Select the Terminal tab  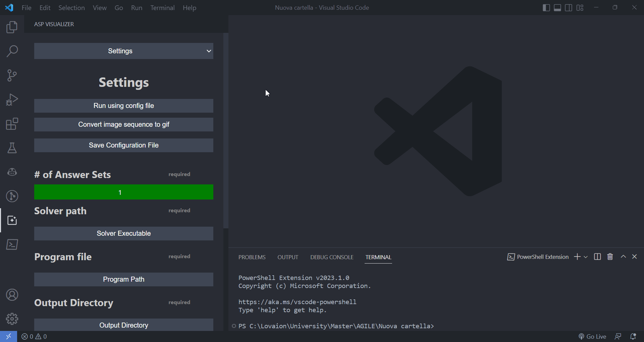[x=378, y=257]
